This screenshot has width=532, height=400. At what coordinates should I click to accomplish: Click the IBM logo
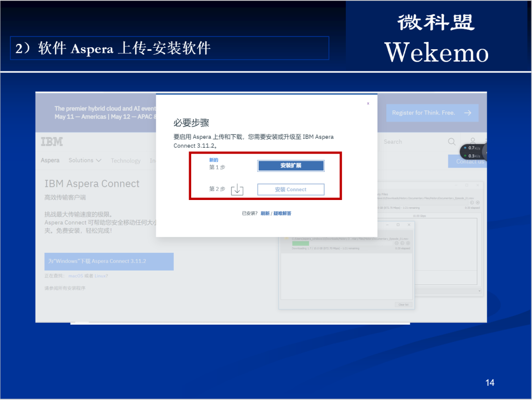click(x=52, y=141)
